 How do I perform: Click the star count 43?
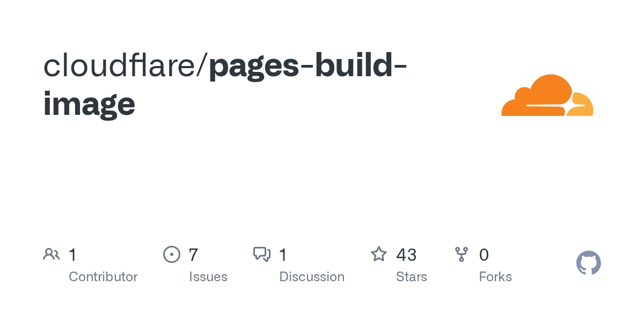click(x=406, y=255)
